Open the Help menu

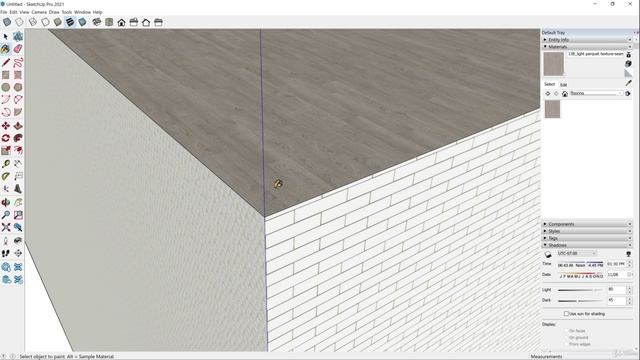[98, 12]
